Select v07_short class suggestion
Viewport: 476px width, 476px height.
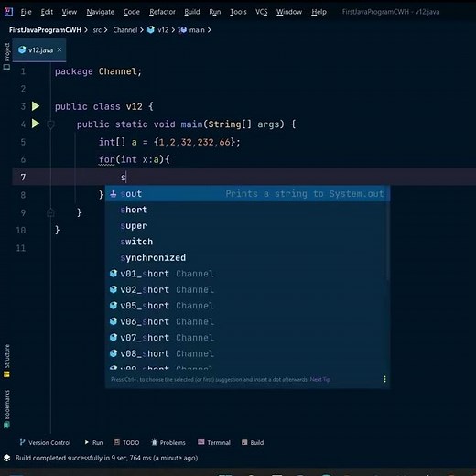tap(247, 338)
